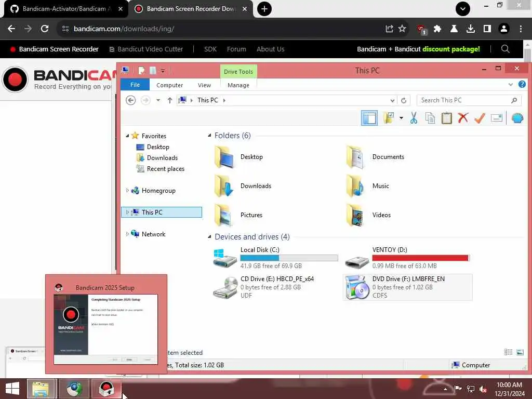Open Chrome three-dot menu
This screenshot has width=532, height=399.
521,29
